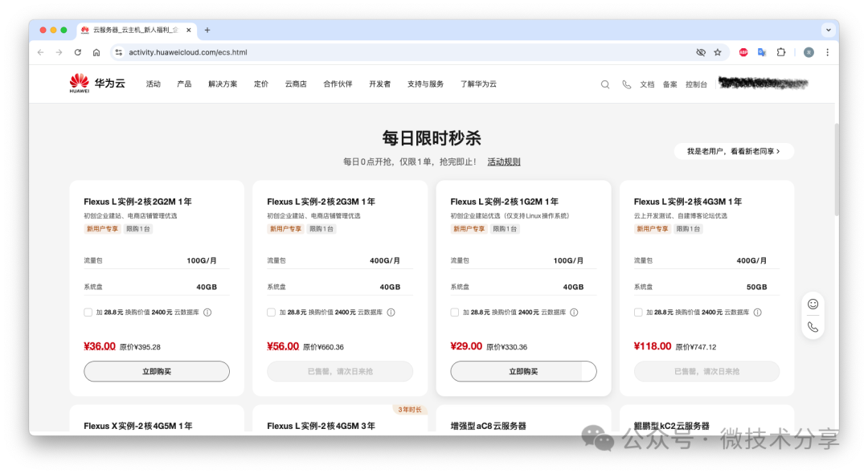Screen dimensions: 868x474
Task: Open the 活动 menu
Action: point(154,84)
